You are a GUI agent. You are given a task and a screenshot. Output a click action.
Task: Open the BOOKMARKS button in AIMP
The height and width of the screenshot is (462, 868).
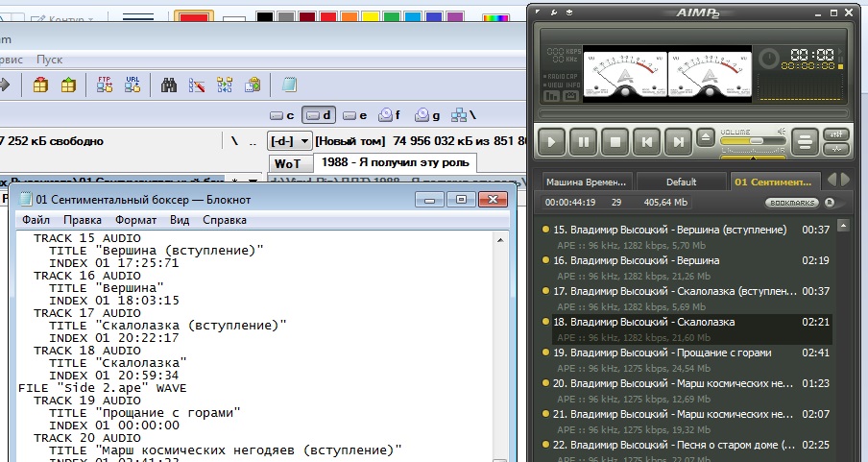(793, 203)
